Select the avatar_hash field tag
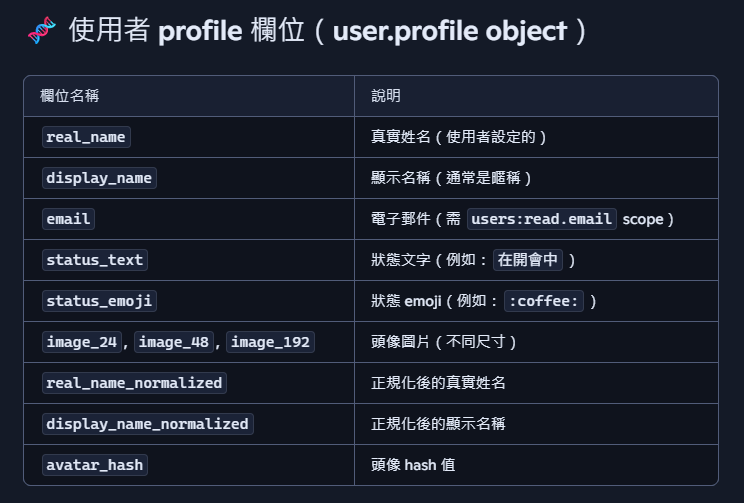 (x=95, y=465)
